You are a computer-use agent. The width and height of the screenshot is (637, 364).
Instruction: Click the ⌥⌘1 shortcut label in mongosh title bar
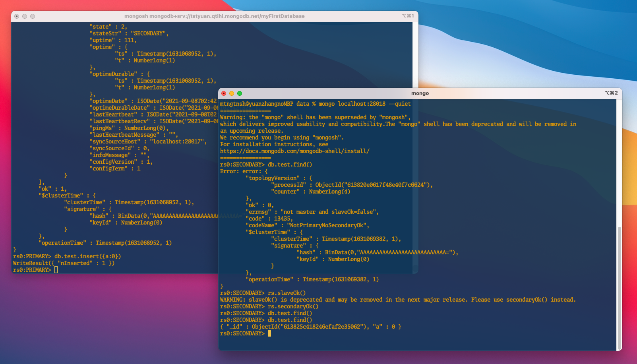point(408,16)
